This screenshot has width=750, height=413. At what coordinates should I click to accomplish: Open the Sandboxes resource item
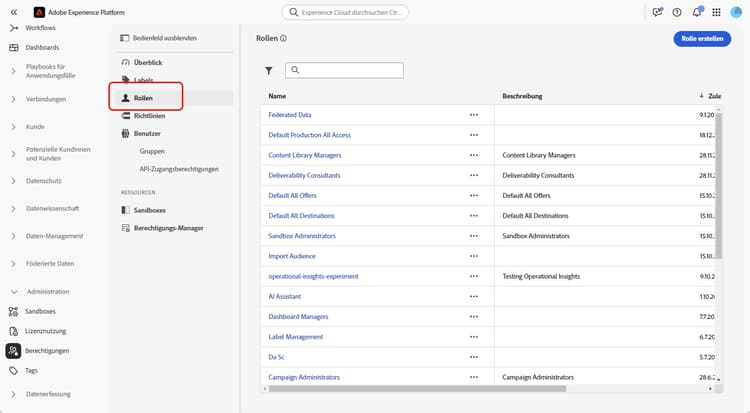[152, 210]
